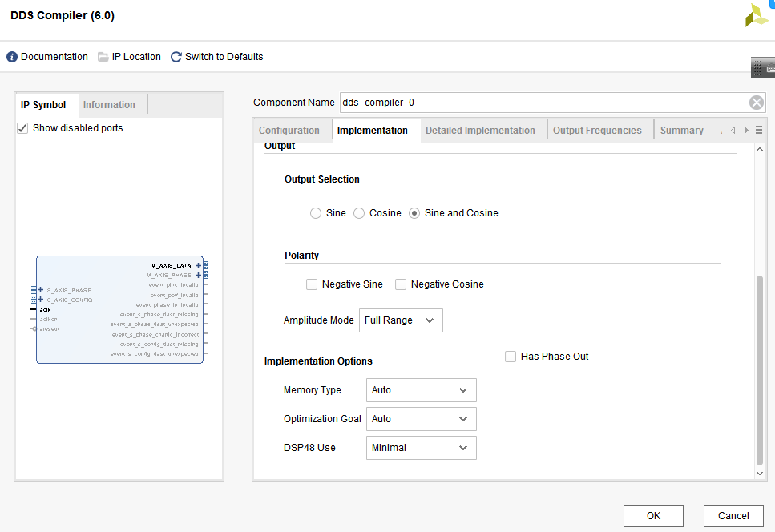Click the IP Location folder icon
Image resolution: width=775 pixels, height=532 pixels.
pos(103,57)
